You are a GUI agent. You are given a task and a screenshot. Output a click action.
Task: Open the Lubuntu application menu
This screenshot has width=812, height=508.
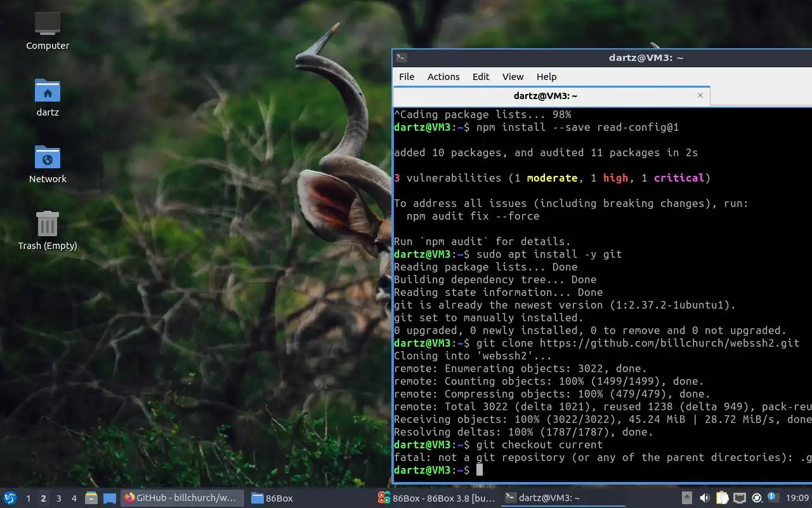pyautogui.click(x=10, y=498)
